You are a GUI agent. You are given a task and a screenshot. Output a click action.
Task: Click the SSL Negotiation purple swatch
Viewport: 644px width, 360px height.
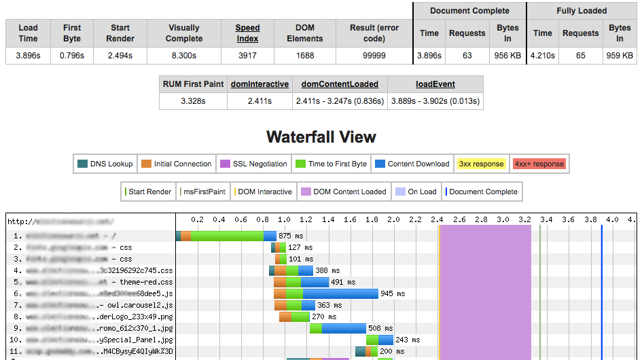225,164
